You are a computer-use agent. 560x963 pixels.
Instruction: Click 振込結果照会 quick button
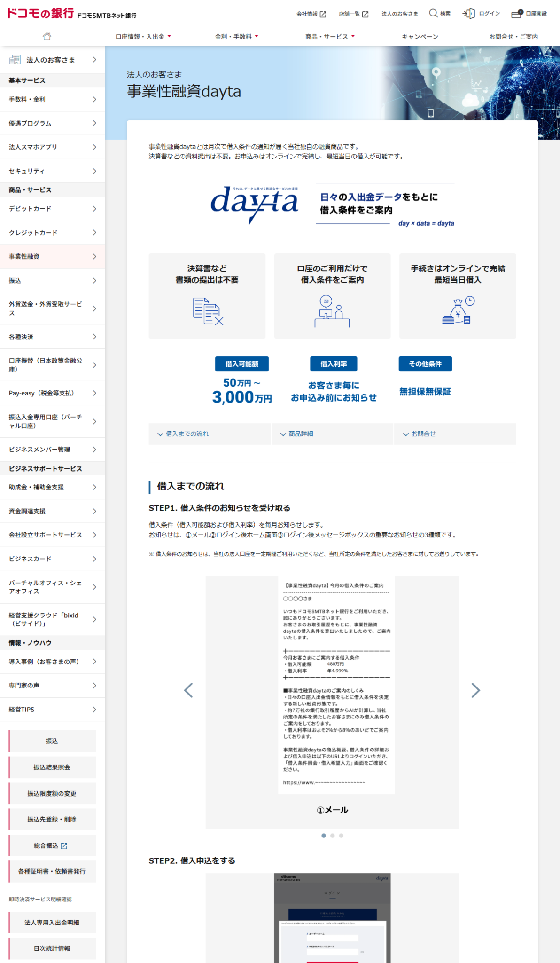tap(52, 767)
